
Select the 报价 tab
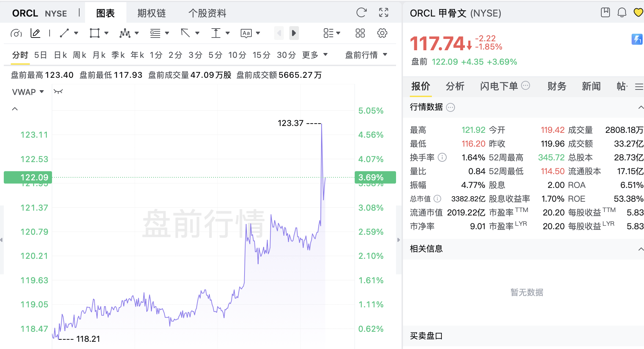pos(420,86)
